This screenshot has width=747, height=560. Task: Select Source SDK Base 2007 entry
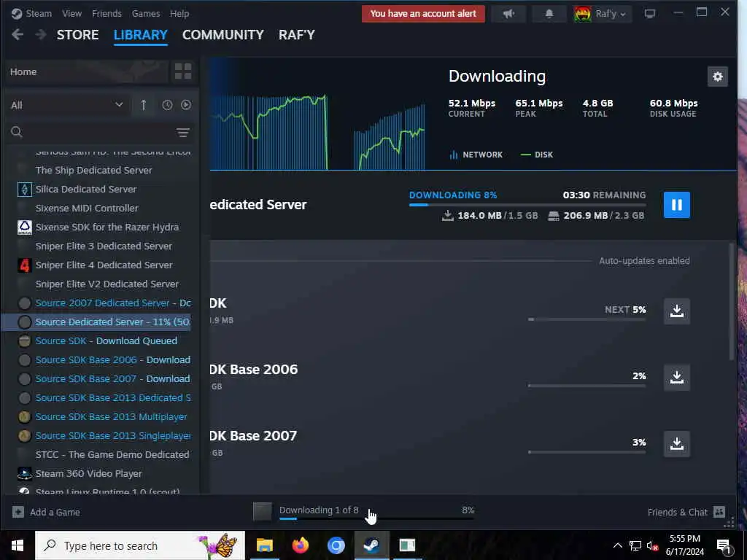click(104, 379)
